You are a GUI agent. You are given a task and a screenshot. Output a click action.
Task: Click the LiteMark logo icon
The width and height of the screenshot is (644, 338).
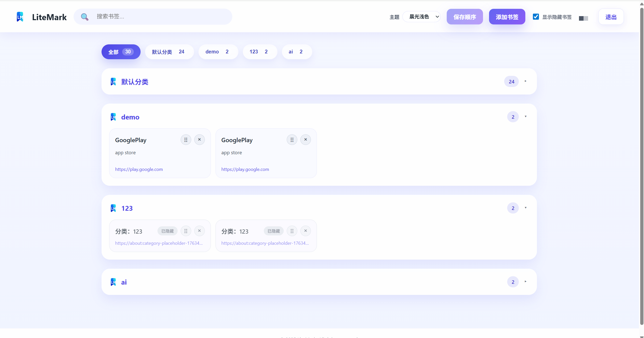[x=20, y=17]
